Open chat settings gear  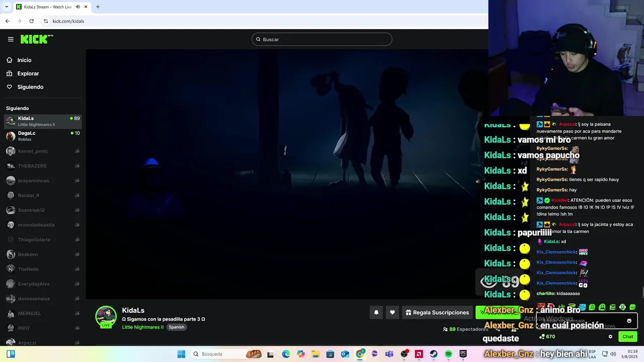610,337
